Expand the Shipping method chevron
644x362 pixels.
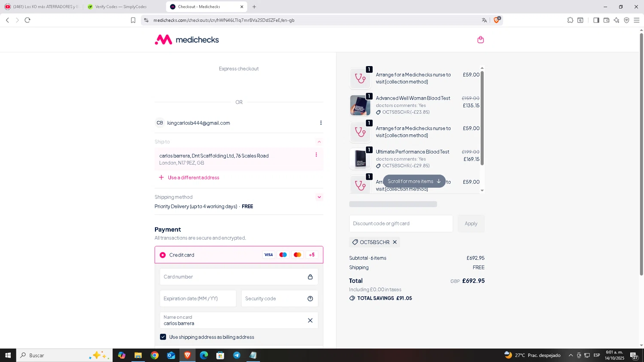(x=319, y=197)
